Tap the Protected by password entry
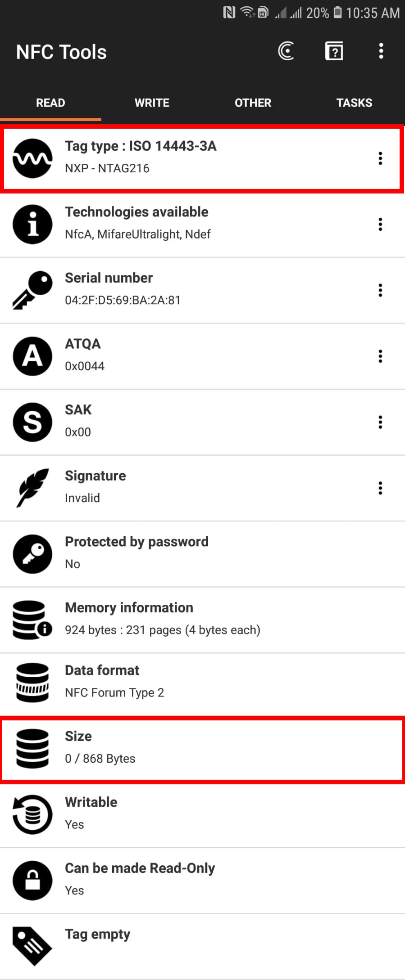 (202, 553)
